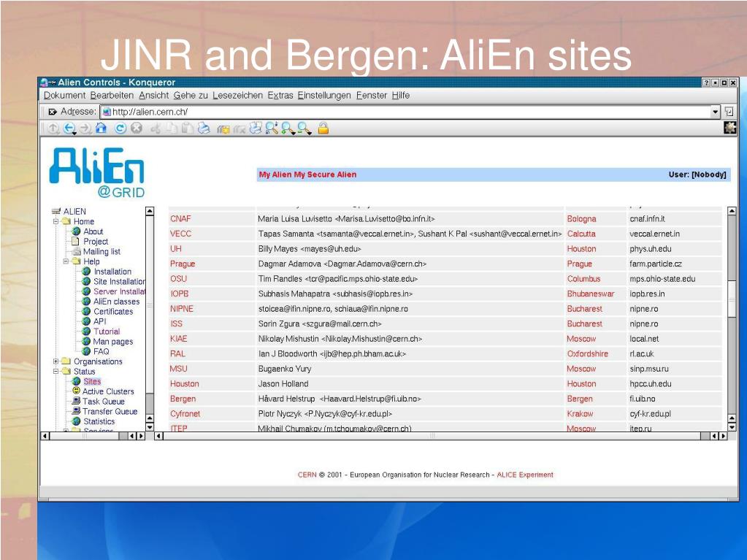This screenshot has height=560, width=747.
Task: Click the Copy toolbar icon
Action: 172,128
